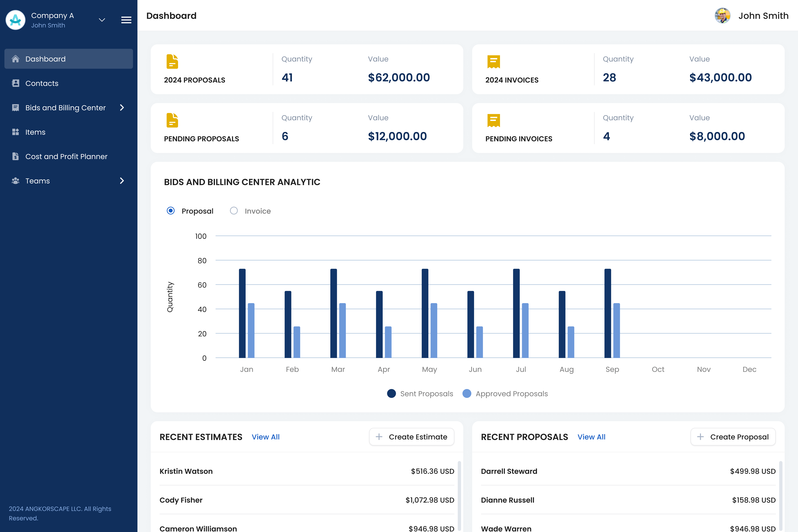Image resolution: width=798 pixels, height=532 pixels.
Task: Click the Company A logo icon
Action: [15, 20]
